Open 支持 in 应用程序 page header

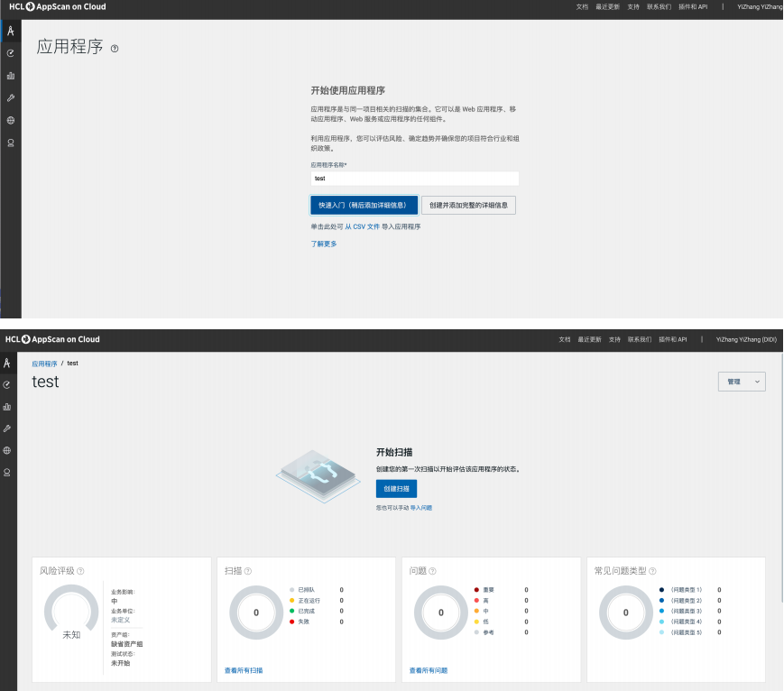(x=633, y=7)
